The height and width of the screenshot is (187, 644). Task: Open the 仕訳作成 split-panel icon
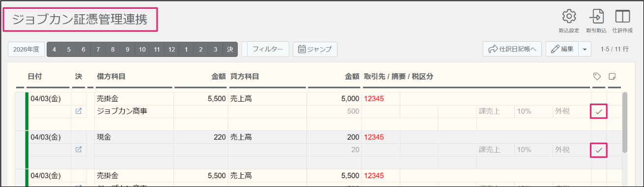click(x=622, y=16)
